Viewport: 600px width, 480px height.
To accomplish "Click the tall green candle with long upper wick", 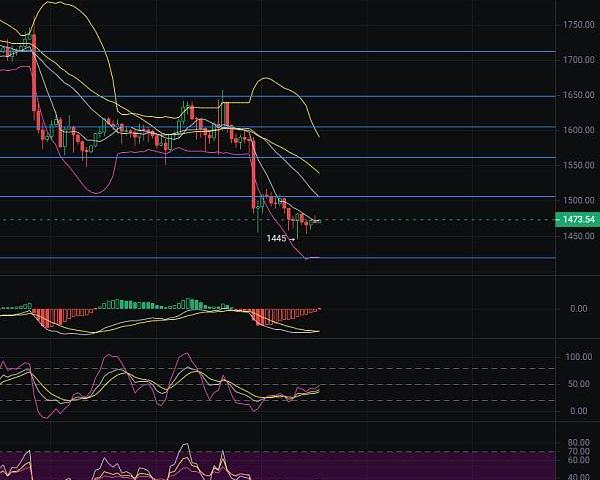I will pos(222,108).
